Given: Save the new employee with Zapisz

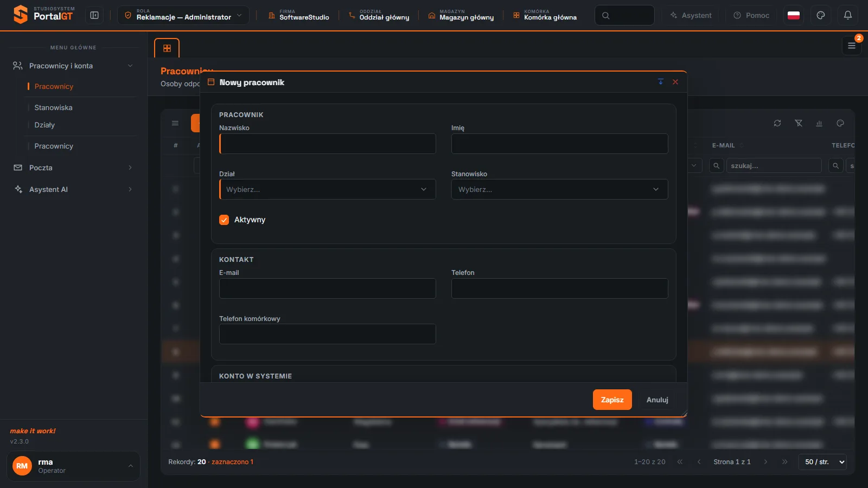Looking at the screenshot, I should click(x=612, y=400).
